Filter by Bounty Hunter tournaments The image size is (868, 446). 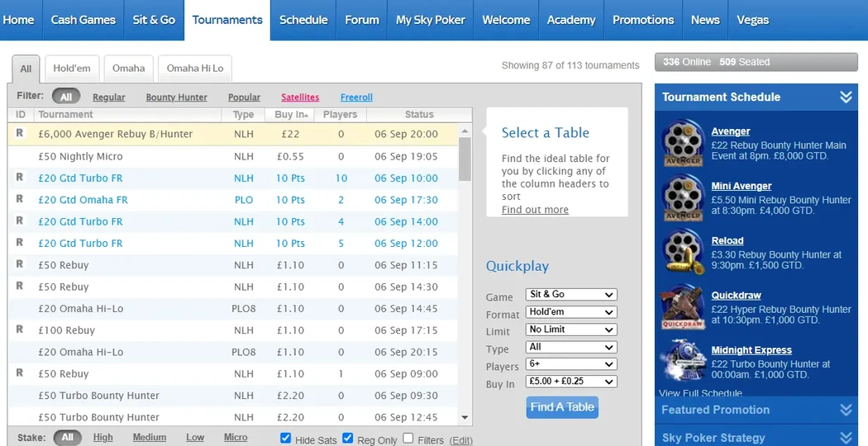pyautogui.click(x=177, y=97)
